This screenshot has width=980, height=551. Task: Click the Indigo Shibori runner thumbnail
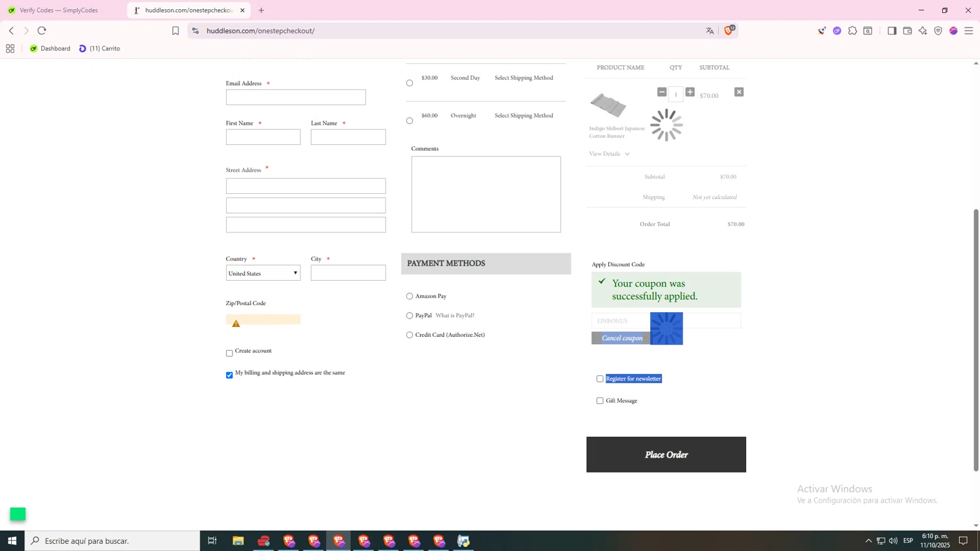click(608, 105)
